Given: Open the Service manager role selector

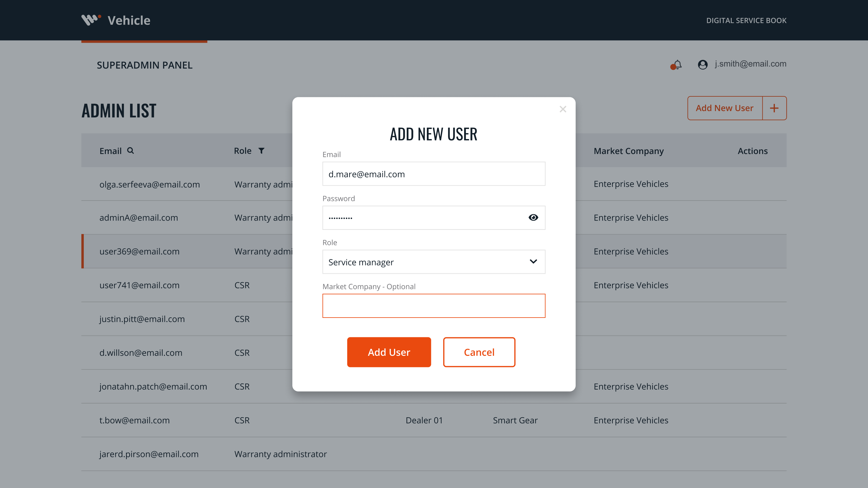Looking at the screenshot, I should point(421,262).
